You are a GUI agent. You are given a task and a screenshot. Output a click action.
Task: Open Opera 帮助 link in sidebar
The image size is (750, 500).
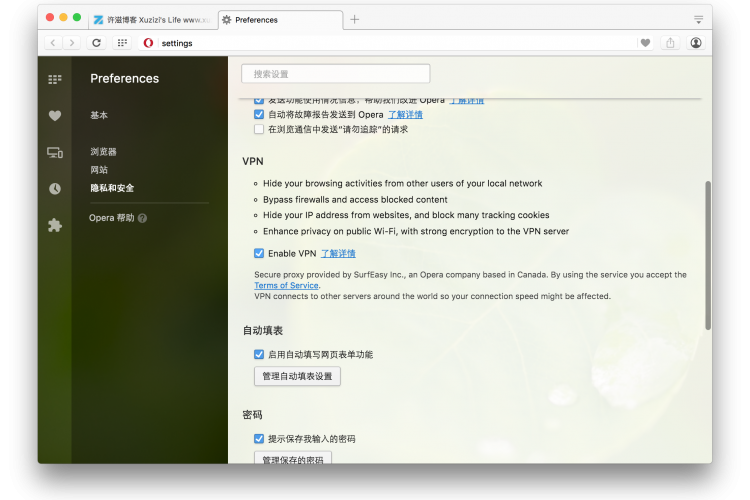pos(111,218)
